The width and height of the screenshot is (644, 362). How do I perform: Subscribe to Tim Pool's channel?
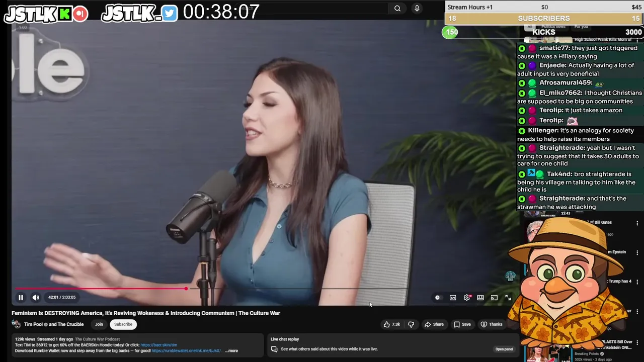pos(123,324)
